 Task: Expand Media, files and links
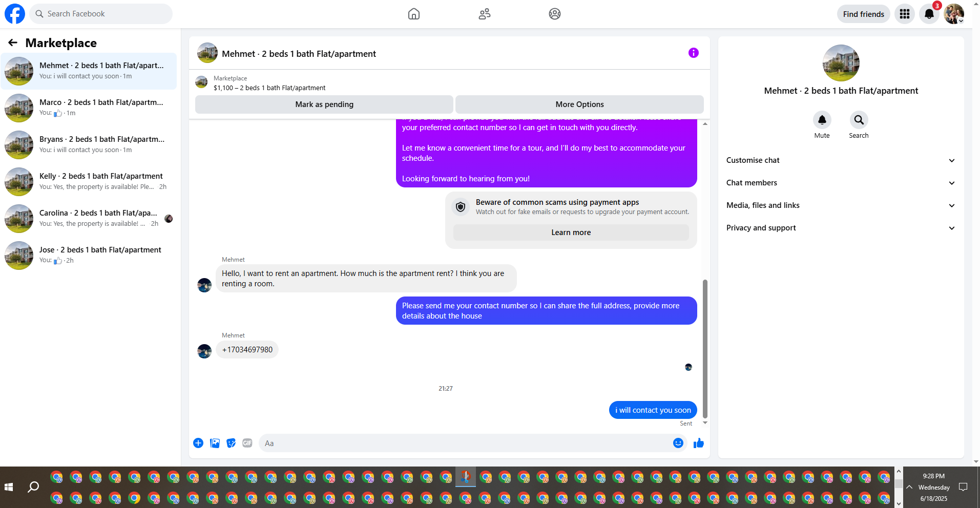click(841, 205)
